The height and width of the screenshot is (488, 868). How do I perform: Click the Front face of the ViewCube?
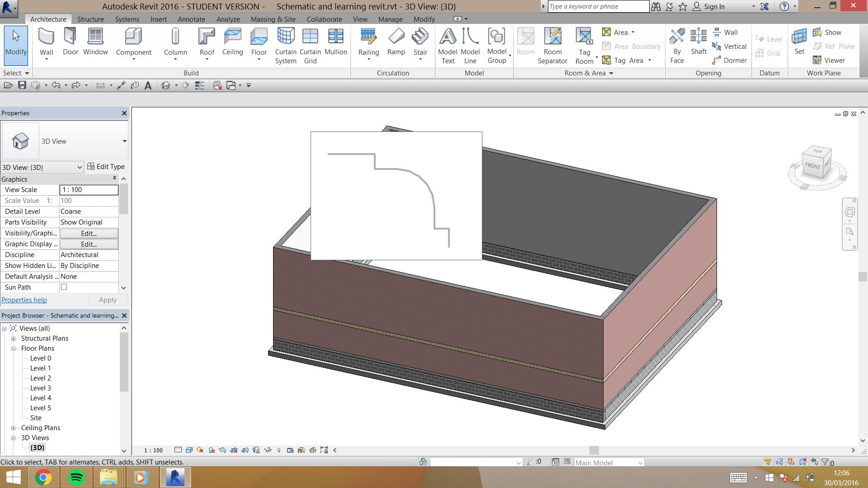tap(813, 167)
